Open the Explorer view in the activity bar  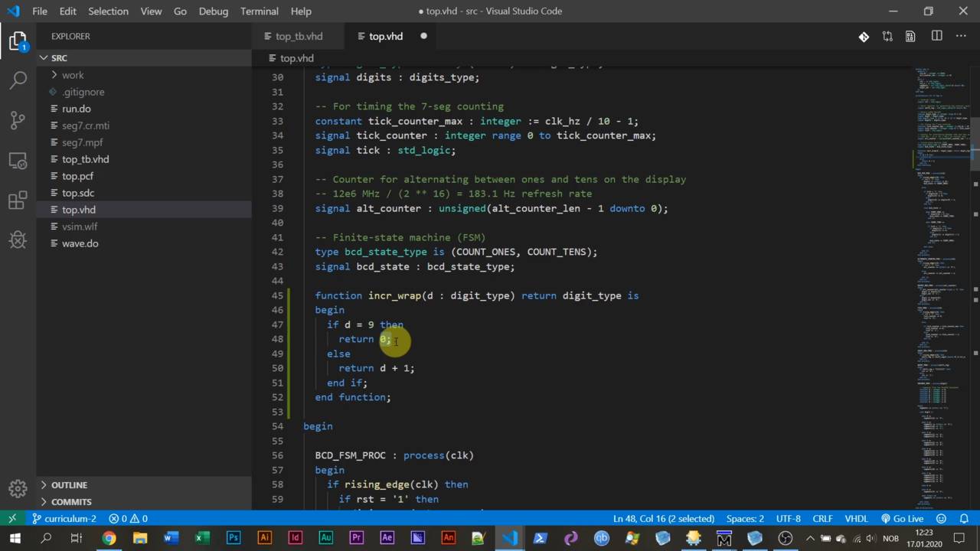[x=18, y=41]
